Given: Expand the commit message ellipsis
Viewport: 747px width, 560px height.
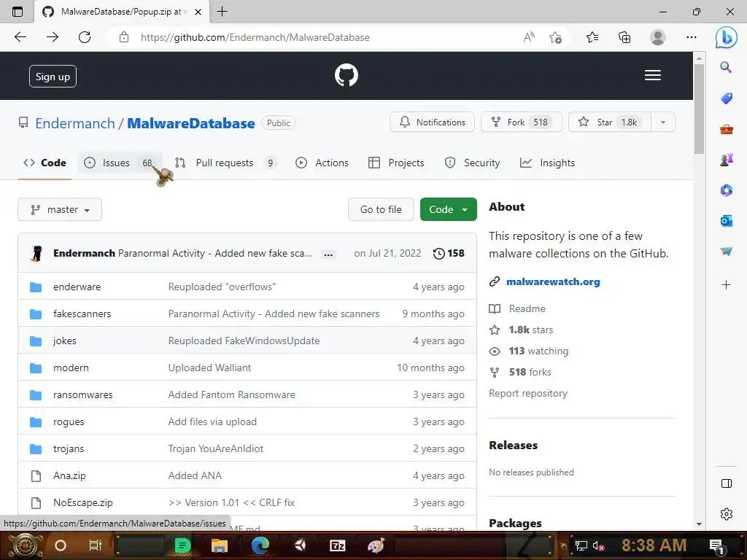Looking at the screenshot, I should click(x=328, y=254).
